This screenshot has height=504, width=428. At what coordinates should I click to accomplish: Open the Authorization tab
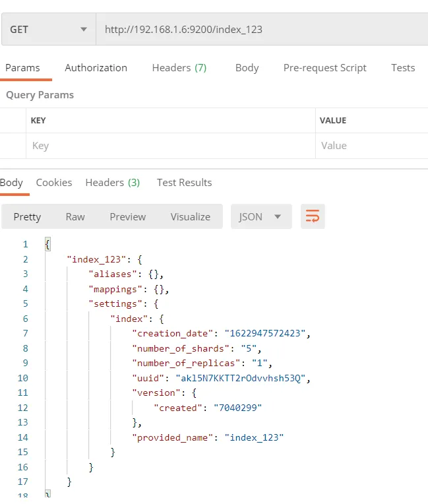pyautogui.click(x=96, y=67)
